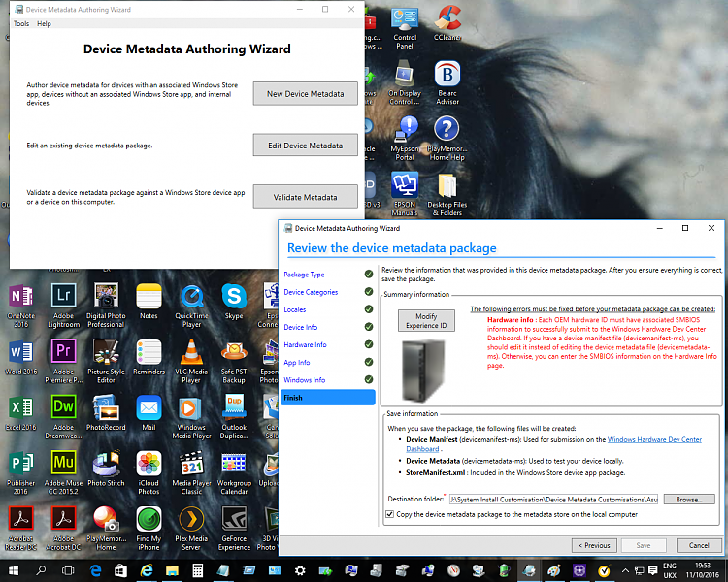728x582 pixels.
Task: Open the Notes desktop icon
Action: [x=149, y=302]
